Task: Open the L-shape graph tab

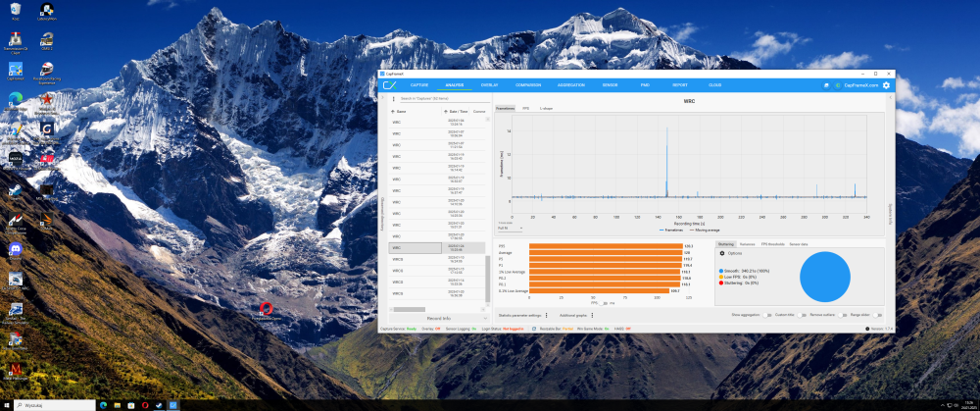Action: coord(546,109)
